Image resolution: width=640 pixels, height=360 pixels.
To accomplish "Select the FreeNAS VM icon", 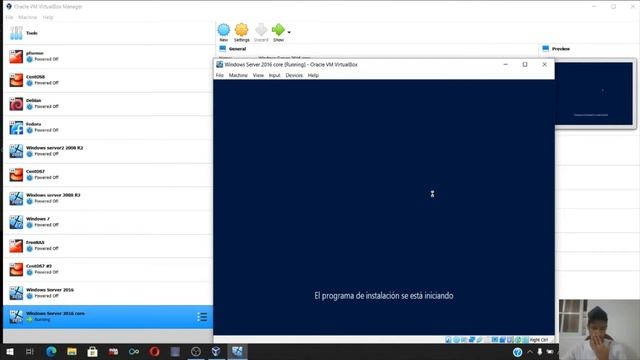I will pos(16,246).
